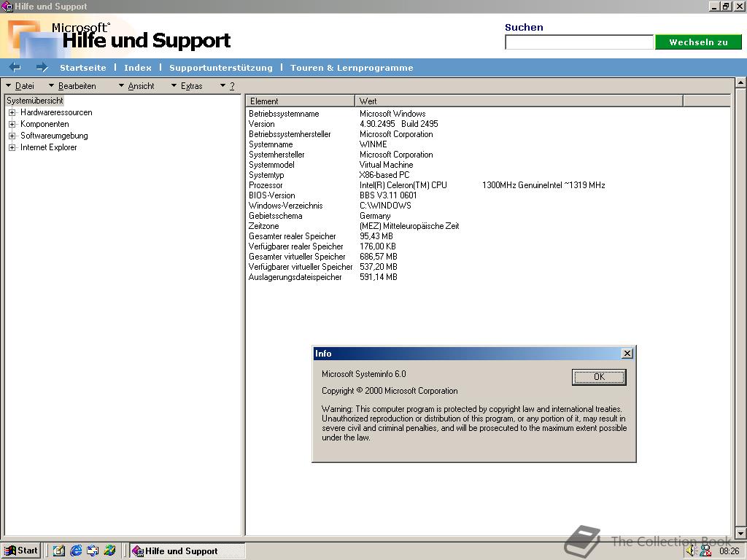Select the Systemname row label
This screenshot has height=560, width=747.
(x=271, y=144)
